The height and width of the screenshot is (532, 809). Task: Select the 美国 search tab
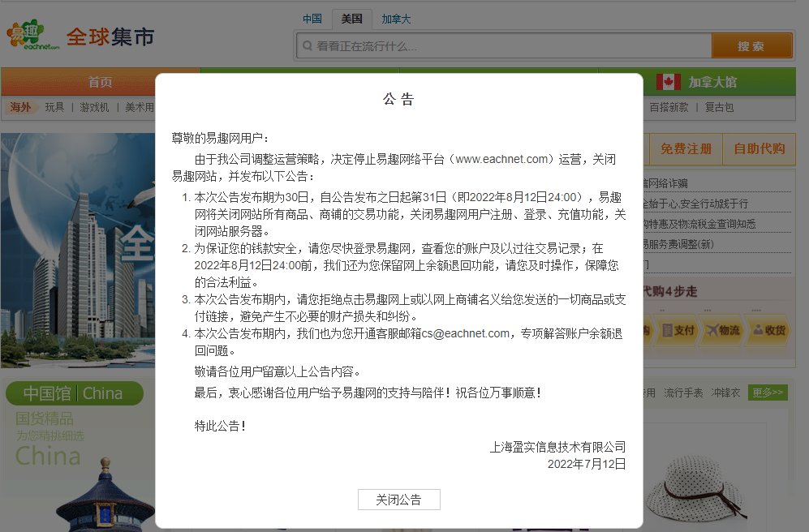(x=351, y=19)
